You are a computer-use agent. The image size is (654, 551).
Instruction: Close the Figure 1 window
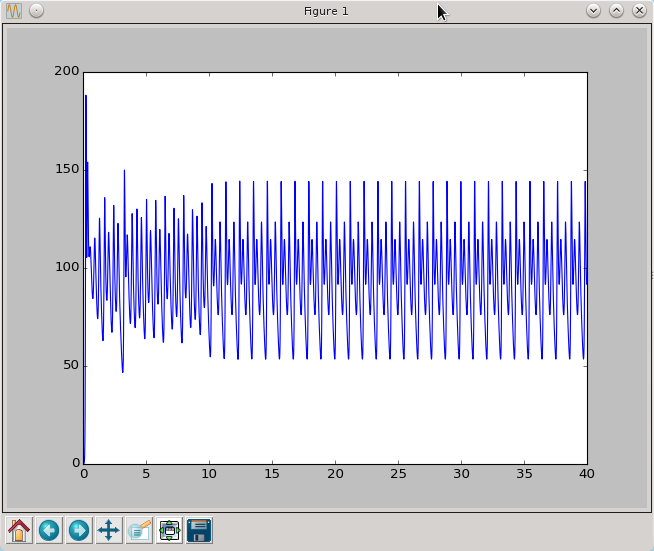point(639,11)
